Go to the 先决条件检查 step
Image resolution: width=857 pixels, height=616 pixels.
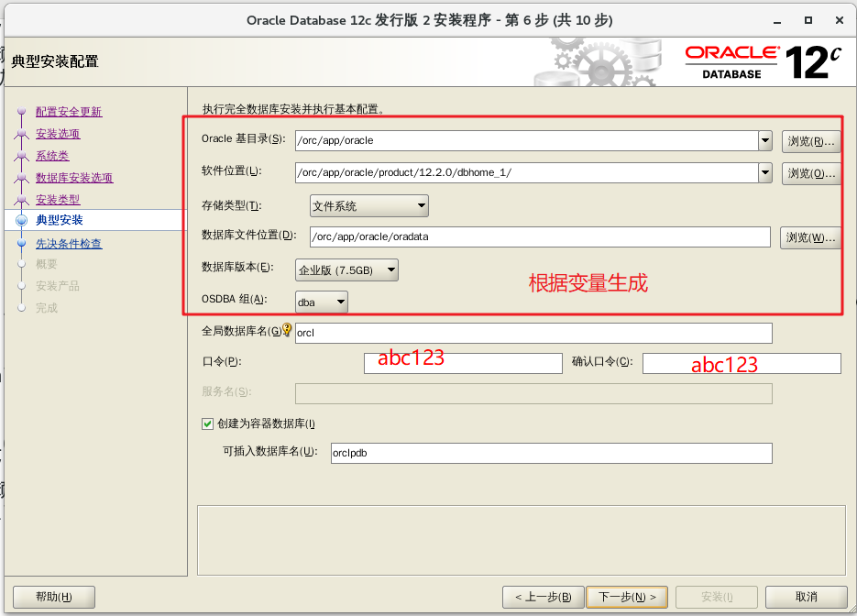69,243
